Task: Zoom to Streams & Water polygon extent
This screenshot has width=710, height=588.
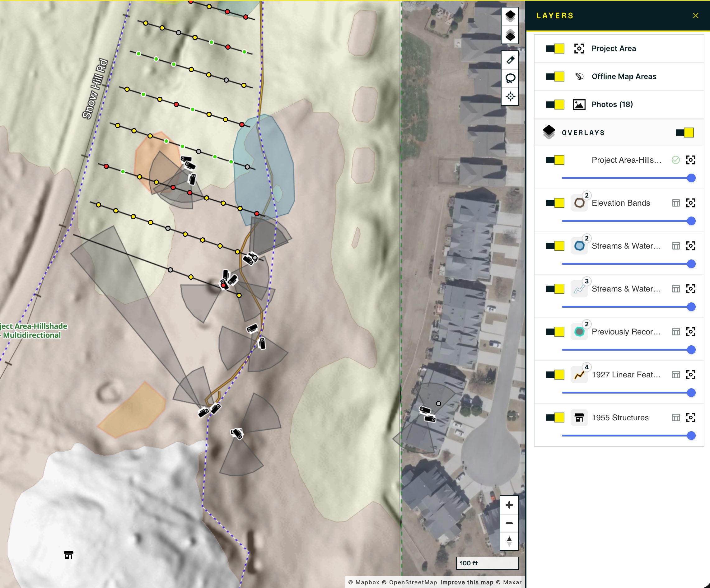Action: (691, 246)
